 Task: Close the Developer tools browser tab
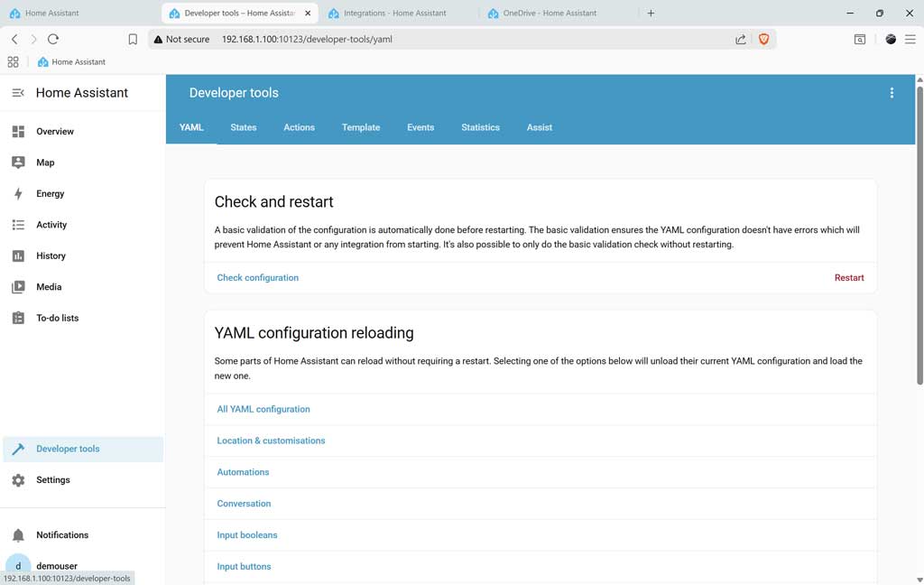point(308,13)
